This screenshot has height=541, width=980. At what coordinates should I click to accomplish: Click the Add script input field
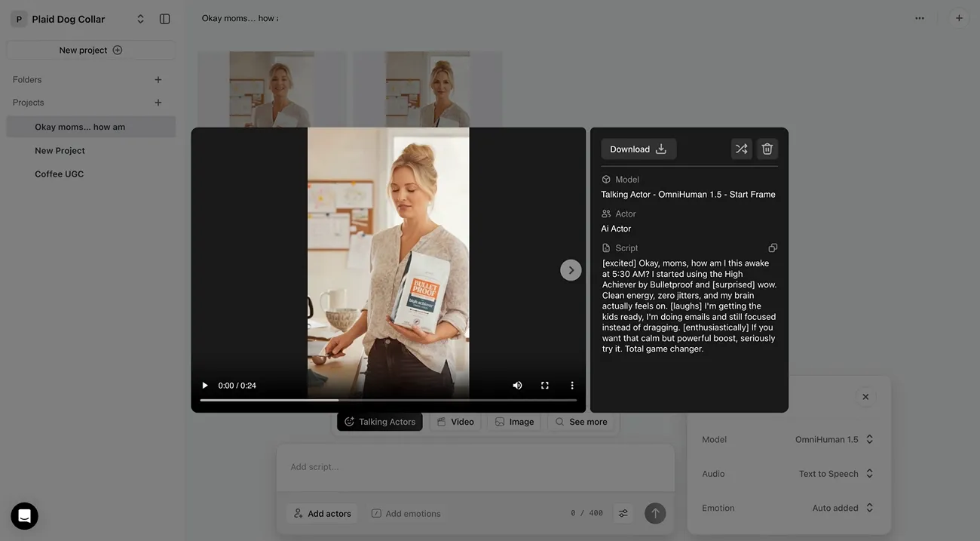click(x=476, y=467)
